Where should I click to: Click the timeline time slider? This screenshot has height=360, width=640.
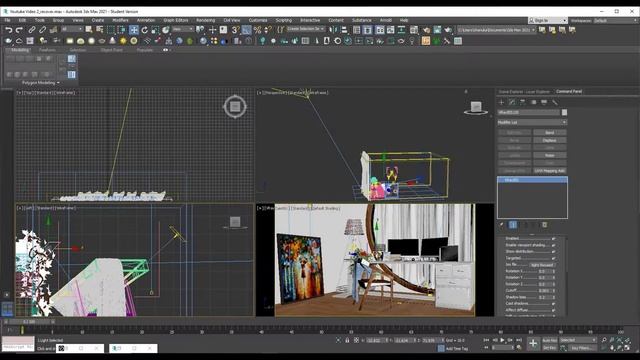click(x=29, y=322)
